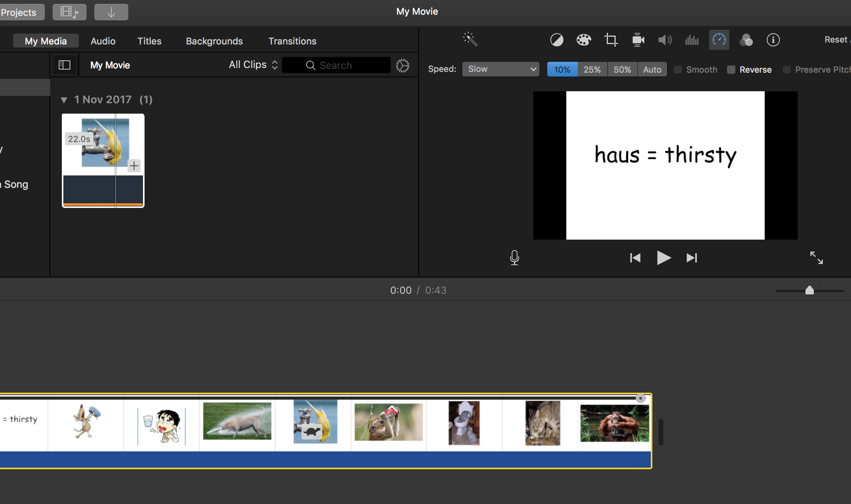Open the Speed dropdown set to Slow

(x=500, y=69)
